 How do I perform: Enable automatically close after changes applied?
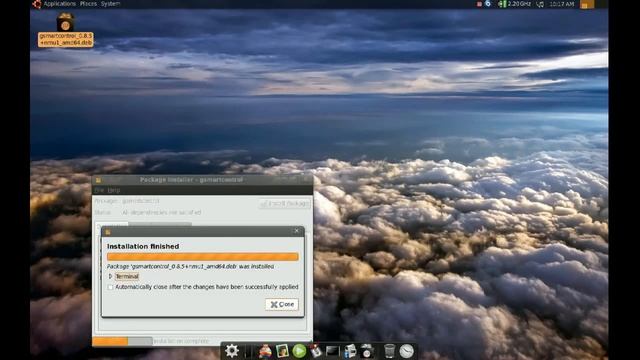(110, 287)
